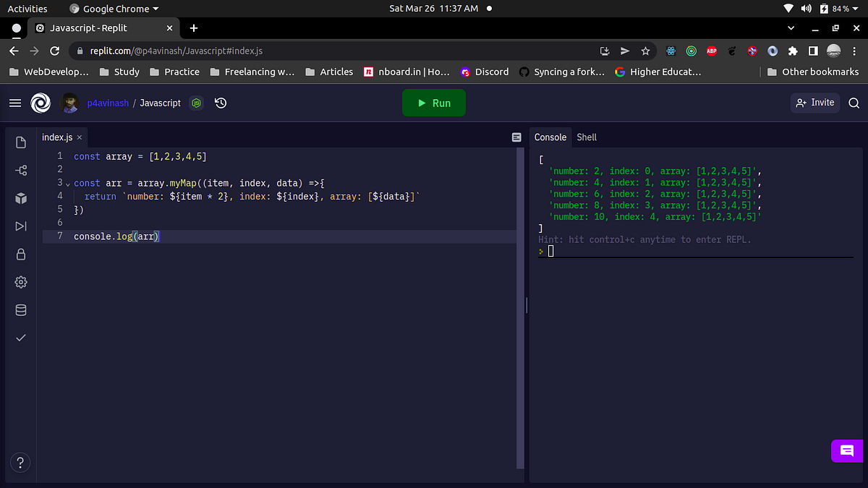
Task: Click the Invite button
Action: [815, 103]
